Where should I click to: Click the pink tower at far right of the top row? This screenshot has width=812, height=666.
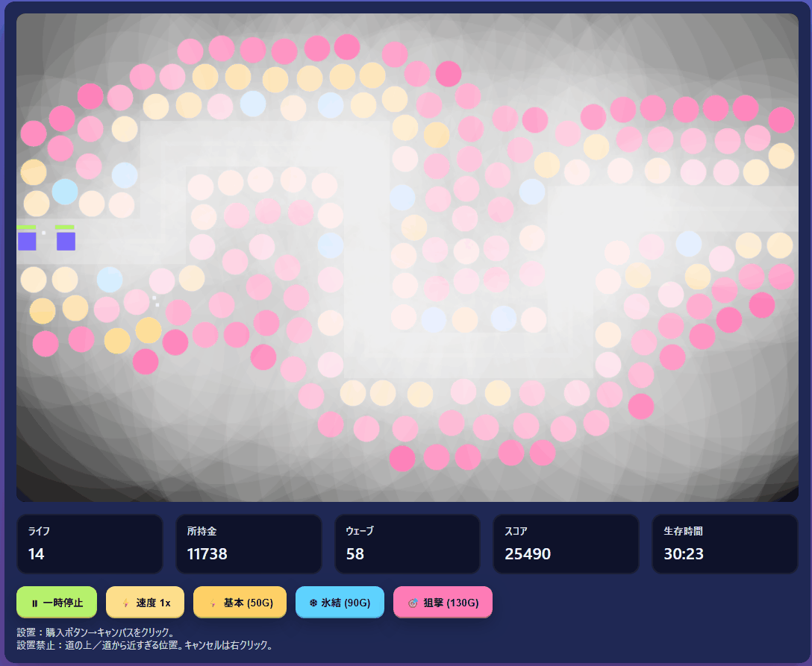coord(781,120)
